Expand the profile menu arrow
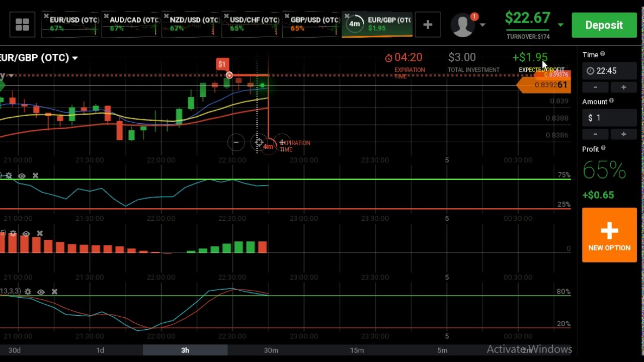The height and width of the screenshot is (362, 644). click(x=482, y=25)
